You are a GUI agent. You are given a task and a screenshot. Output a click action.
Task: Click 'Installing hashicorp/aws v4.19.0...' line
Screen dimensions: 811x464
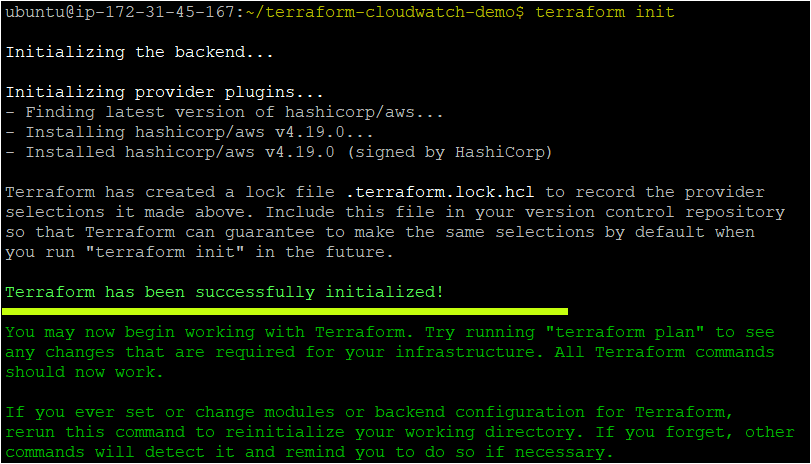189,132
